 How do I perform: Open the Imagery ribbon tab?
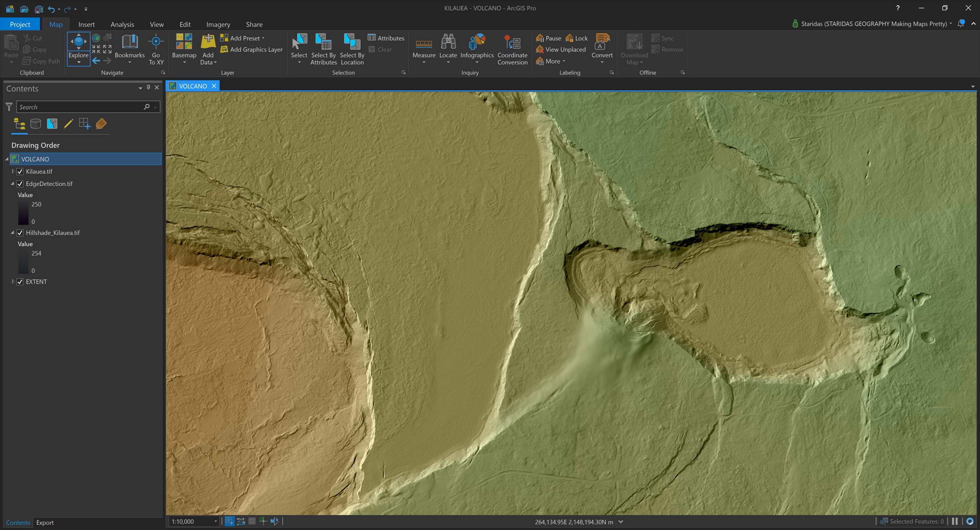pyautogui.click(x=218, y=24)
